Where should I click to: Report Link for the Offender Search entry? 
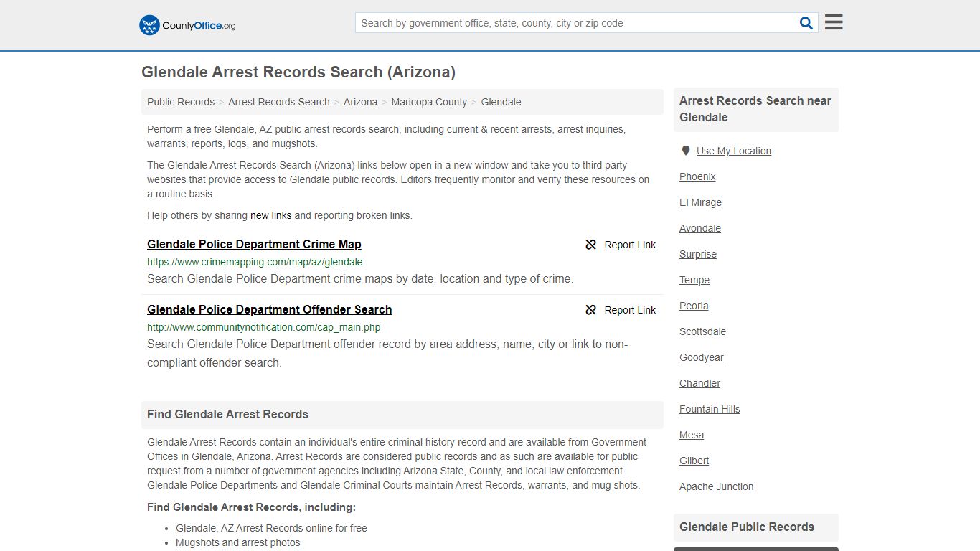pyautogui.click(x=630, y=310)
